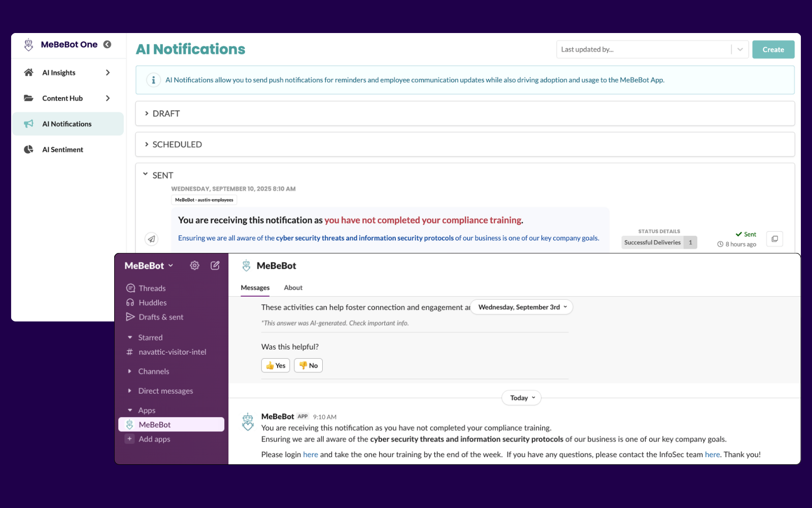812x508 pixels.
Task: Click the No thumbs-down button
Action: click(309, 365)
